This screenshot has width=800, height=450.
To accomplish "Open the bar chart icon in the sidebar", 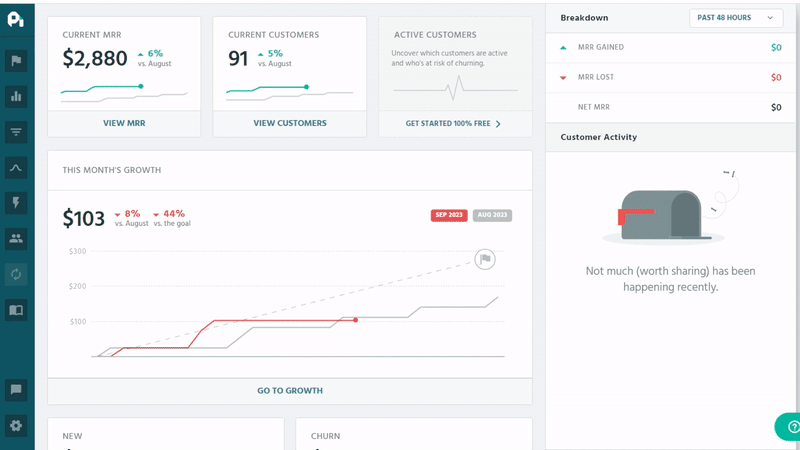I will tap(16, 97).
